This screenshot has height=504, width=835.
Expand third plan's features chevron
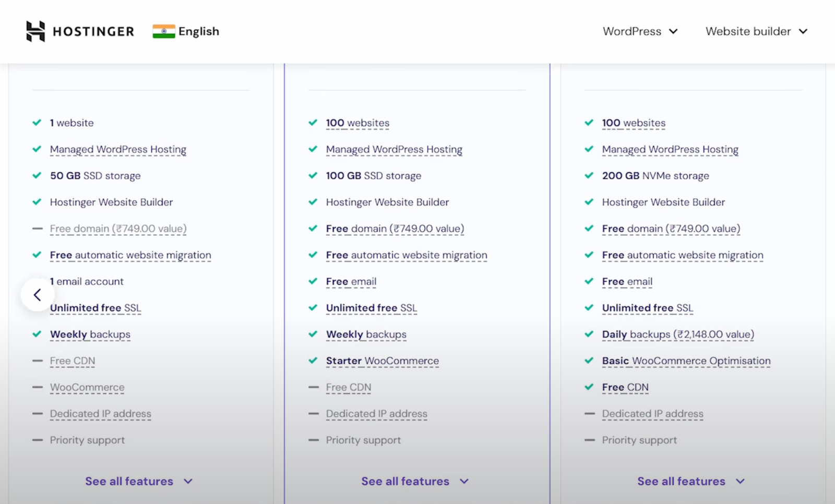point(740,481)
